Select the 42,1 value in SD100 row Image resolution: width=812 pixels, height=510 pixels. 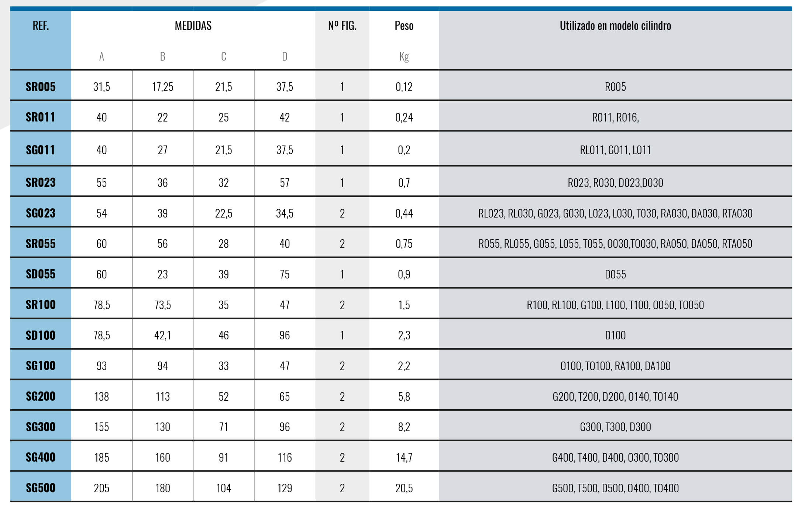click(162, 335)
